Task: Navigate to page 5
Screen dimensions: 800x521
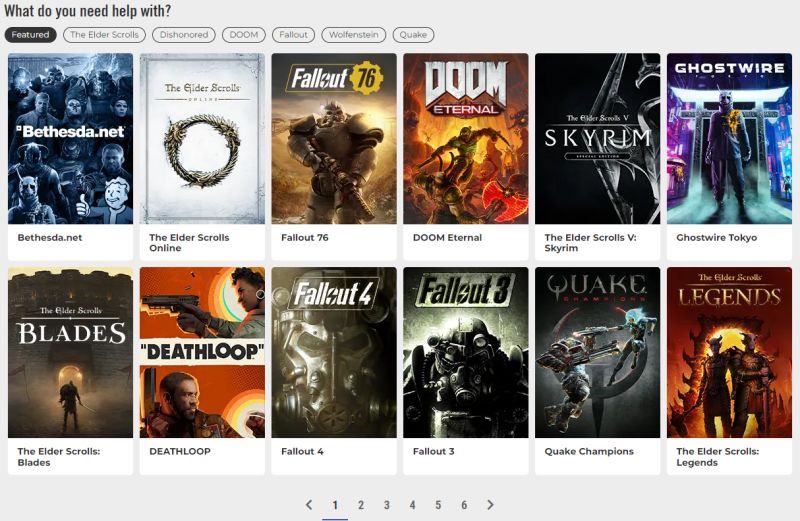Action: click(x=438, y=505)
